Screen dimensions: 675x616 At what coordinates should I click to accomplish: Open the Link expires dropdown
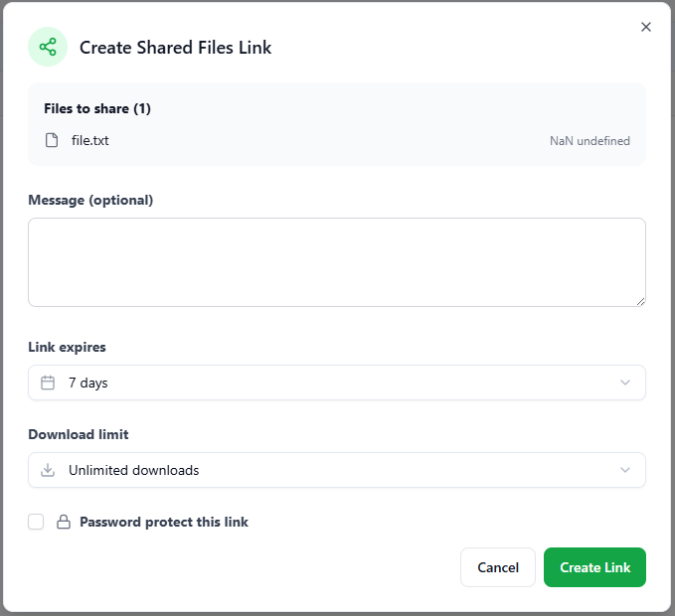[336, 383]
